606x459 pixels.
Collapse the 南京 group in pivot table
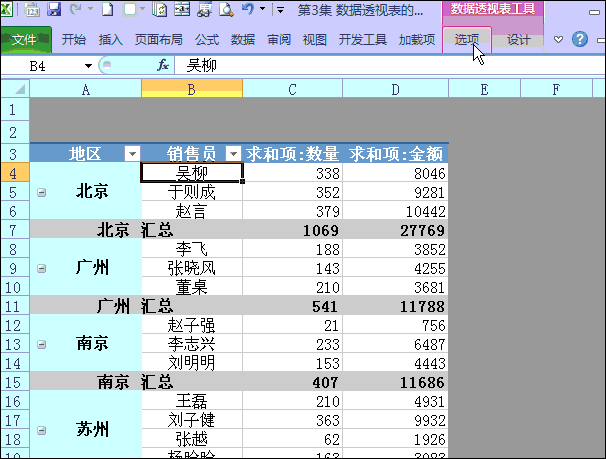tap(41, 344)
